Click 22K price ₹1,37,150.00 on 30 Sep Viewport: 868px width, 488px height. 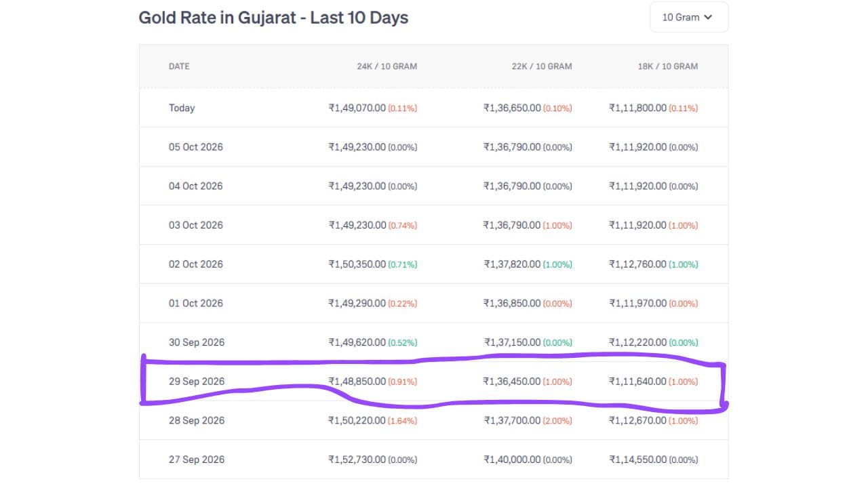(x=513, y=342)
